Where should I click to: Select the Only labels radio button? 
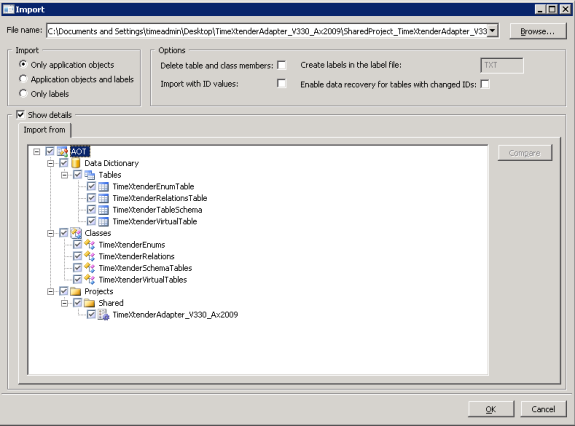point(23,93)
